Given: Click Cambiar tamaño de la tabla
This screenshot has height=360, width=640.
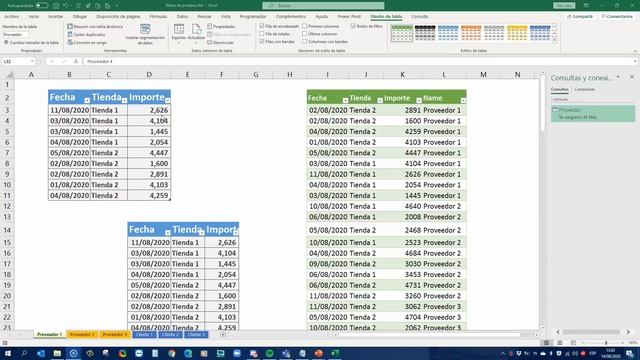Looking at the screenshot, I should [31, 42].
